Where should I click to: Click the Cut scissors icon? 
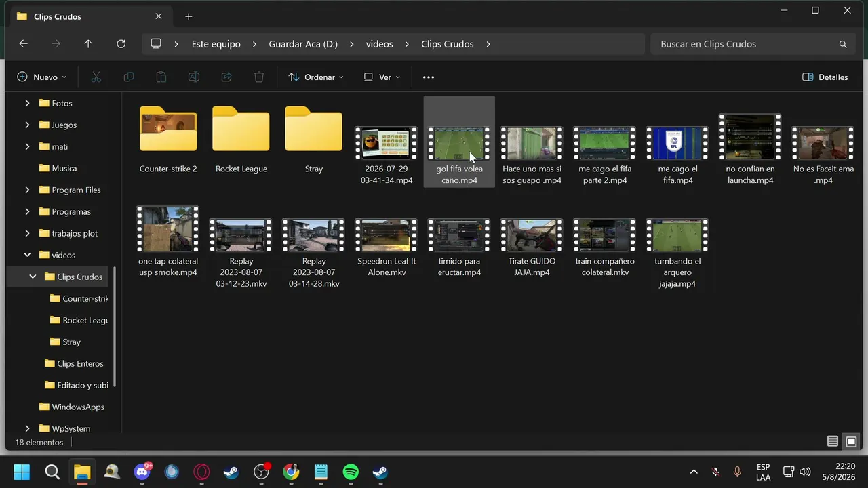[96, 77]
